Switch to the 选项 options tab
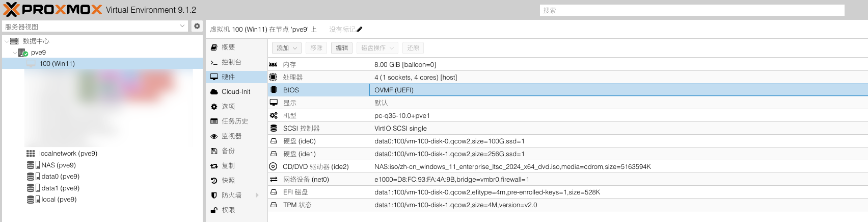 [x=228, y=107]
